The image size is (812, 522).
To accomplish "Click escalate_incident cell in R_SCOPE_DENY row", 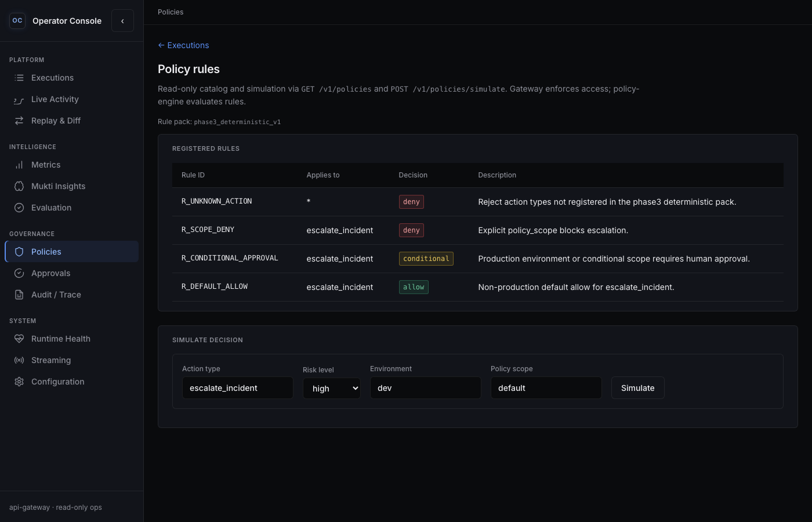I will (340, 230).
